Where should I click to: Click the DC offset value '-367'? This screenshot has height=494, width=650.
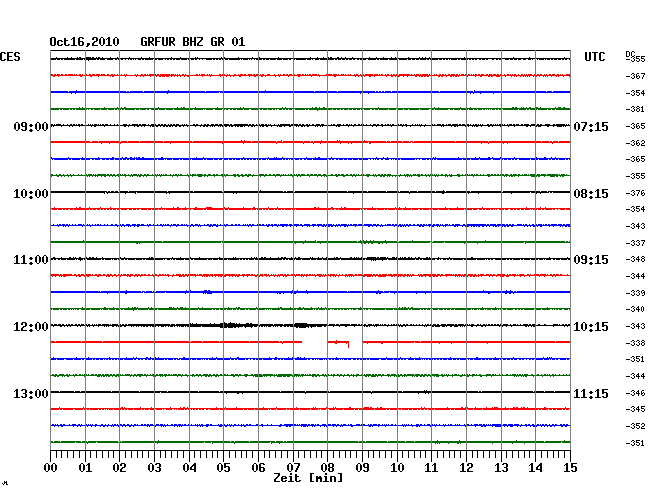pos(635,76)
